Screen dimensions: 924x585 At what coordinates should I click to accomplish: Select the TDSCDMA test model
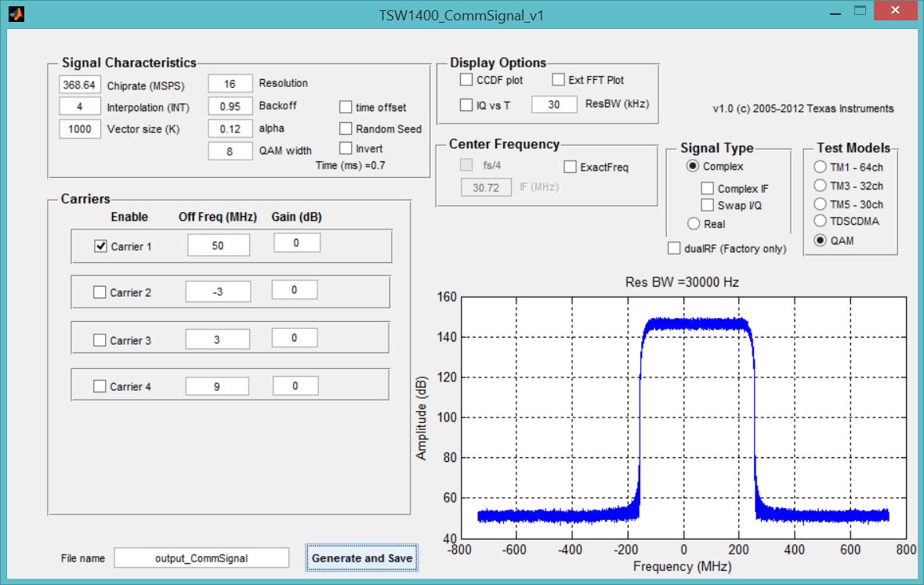(x=820, y=221)
